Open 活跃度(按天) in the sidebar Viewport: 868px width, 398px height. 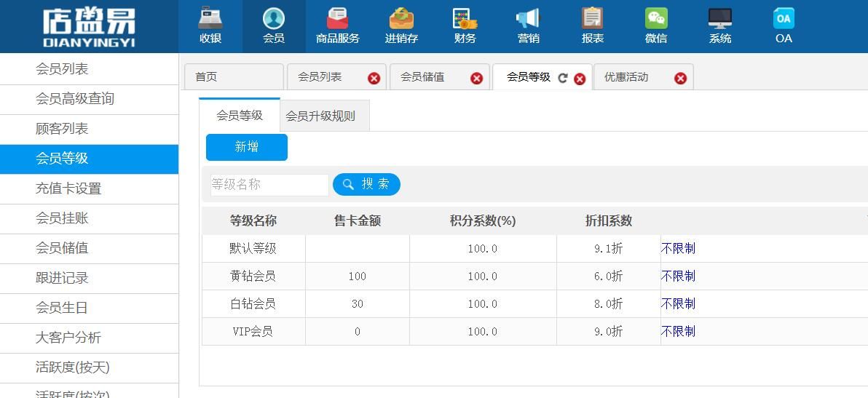point(89,367)
